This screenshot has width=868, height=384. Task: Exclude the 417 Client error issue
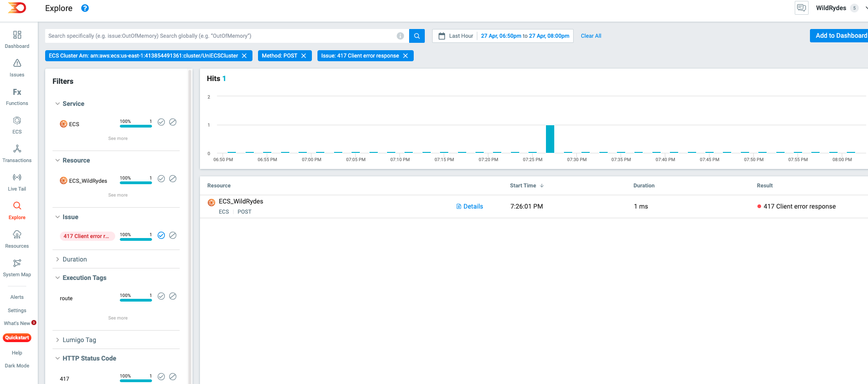(x=173, y=235)
